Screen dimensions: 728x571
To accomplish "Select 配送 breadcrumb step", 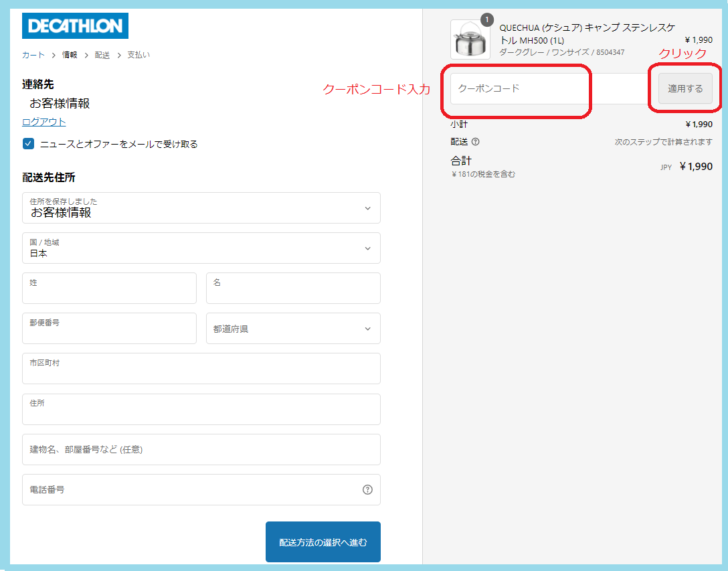I will coord(102,55).
